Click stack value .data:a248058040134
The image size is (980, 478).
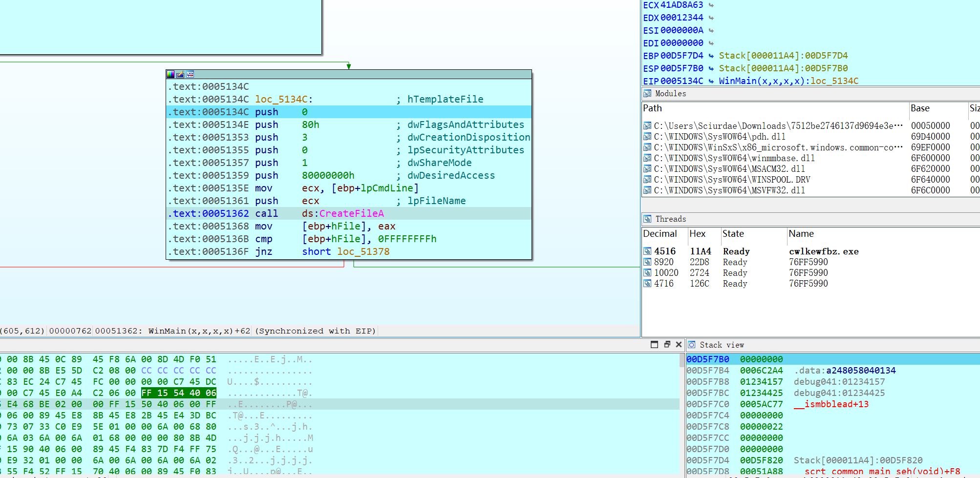845,371
